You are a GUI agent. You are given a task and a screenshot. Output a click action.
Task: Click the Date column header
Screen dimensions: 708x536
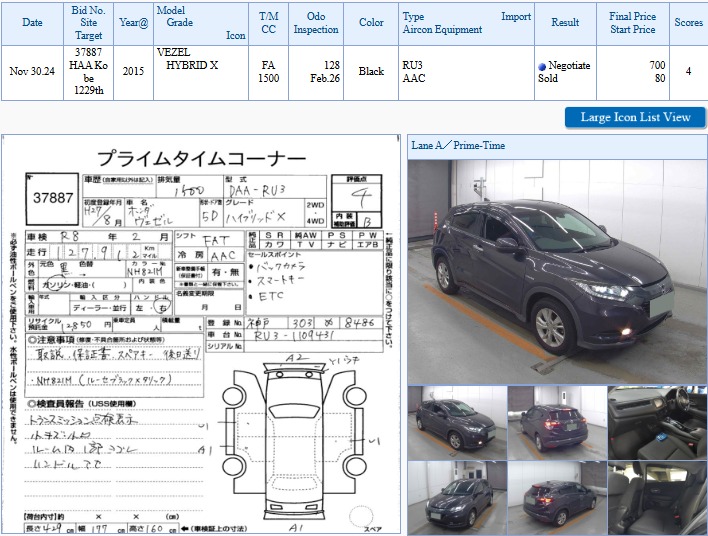(x=33, y=23)
